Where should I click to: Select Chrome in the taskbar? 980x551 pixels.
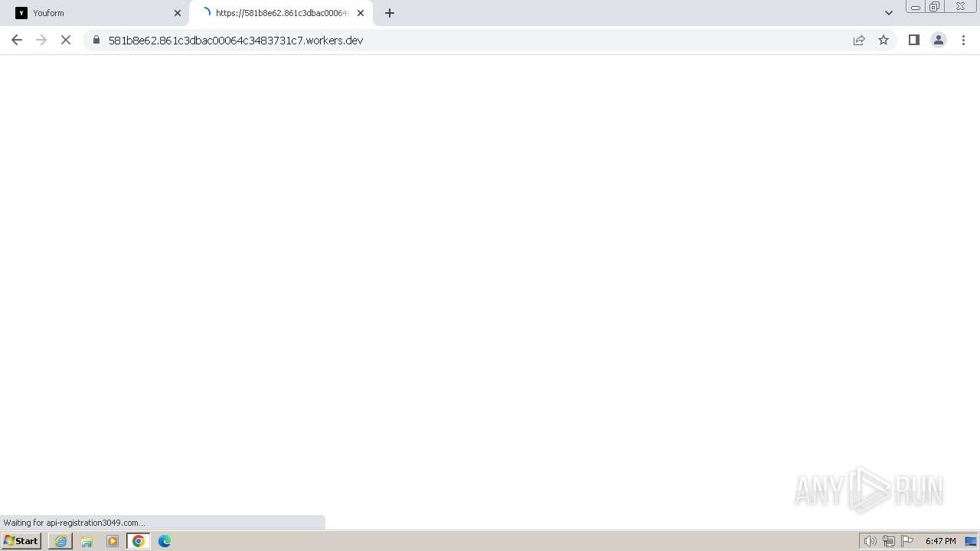click(139, 541)
